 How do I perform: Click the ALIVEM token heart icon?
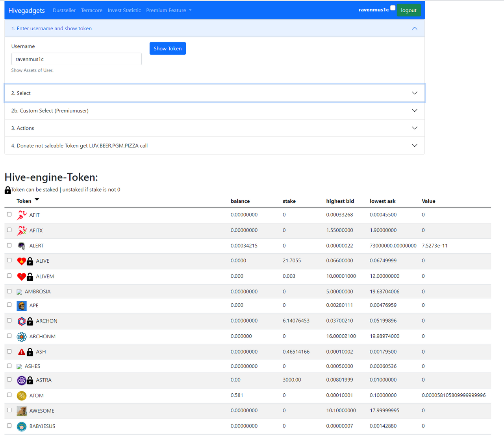(x=21, y=276)
